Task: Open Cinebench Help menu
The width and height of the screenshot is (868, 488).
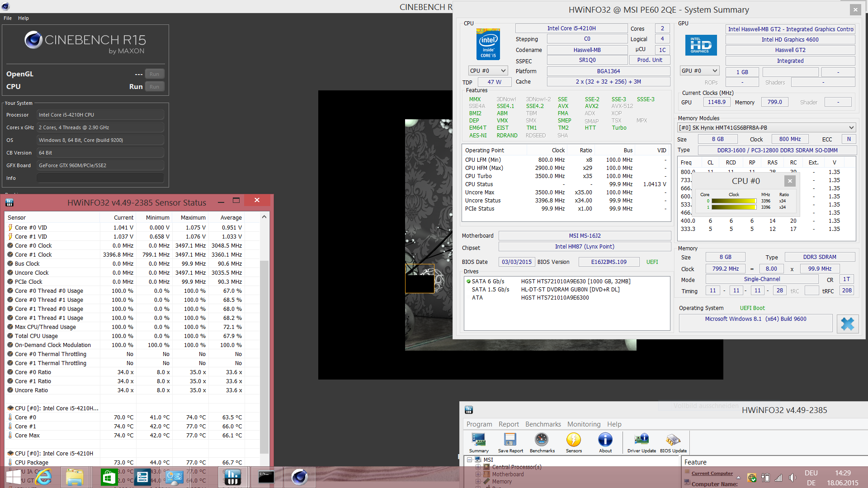Action: coord(24,18)
